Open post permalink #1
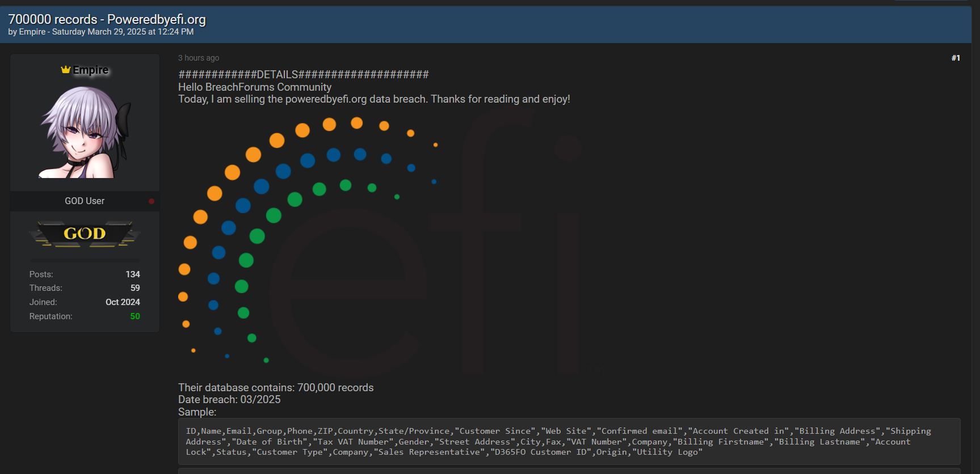The width and height of the screenshot is (980, 474). click(x=956, y=58)
